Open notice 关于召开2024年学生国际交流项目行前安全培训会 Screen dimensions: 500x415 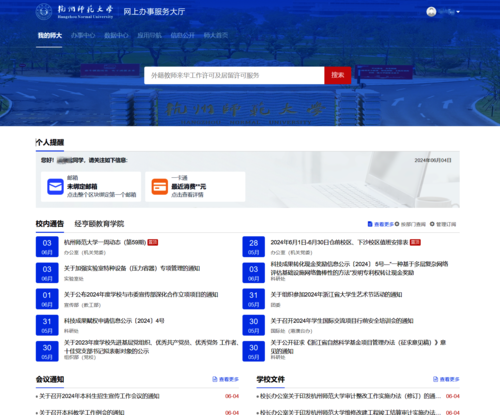(x=342, y=321)
